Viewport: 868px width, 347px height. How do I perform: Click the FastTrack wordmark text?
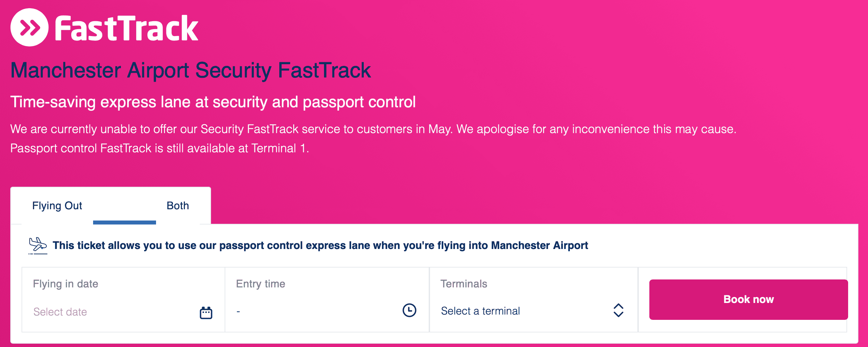pos(126,29)
